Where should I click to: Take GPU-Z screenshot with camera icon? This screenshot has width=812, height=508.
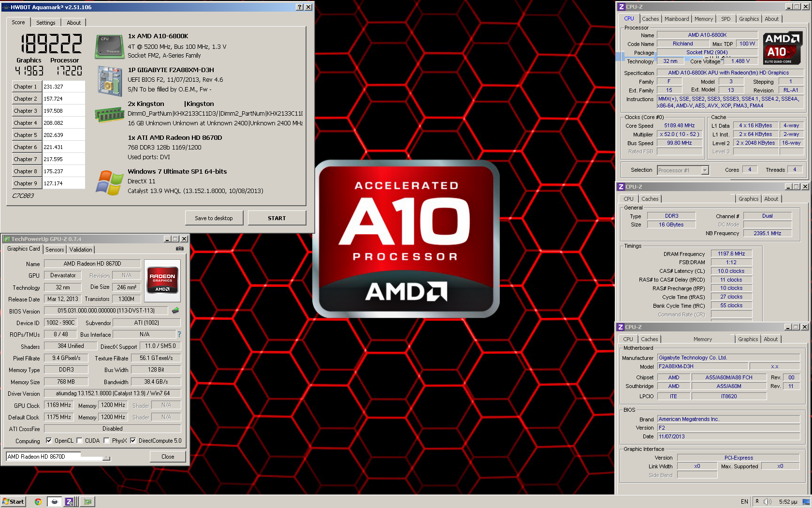[x=180, y=248]
